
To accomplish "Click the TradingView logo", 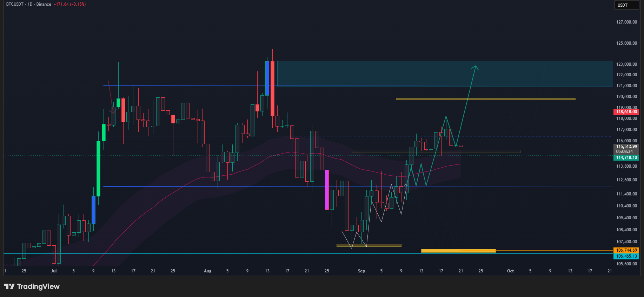I will [x=32, y=286].
